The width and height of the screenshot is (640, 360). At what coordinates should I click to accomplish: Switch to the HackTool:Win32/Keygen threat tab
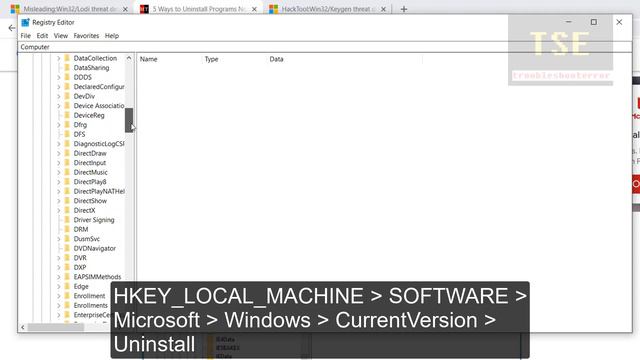point(329,9)
